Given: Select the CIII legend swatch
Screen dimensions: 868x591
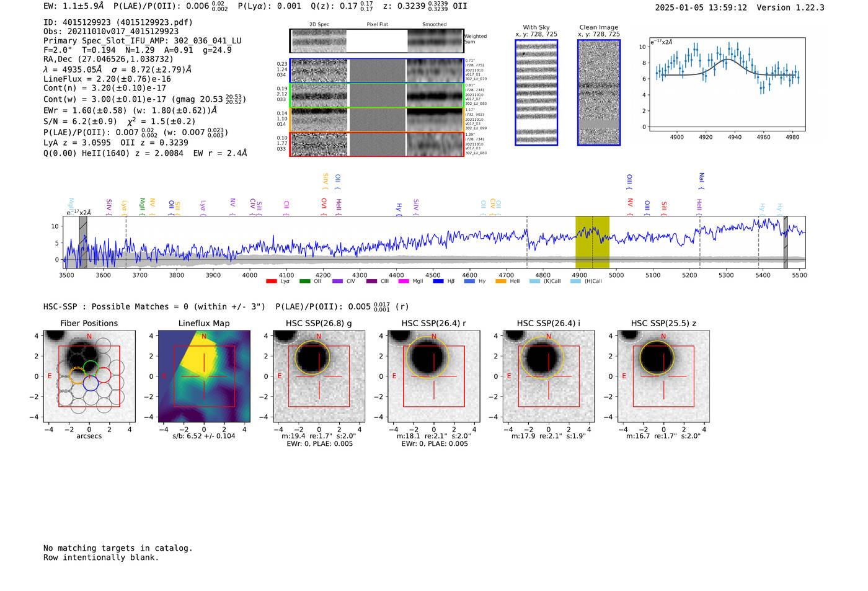Looking at the screenshot, I should pyautogui.click(x=371, y=282).
